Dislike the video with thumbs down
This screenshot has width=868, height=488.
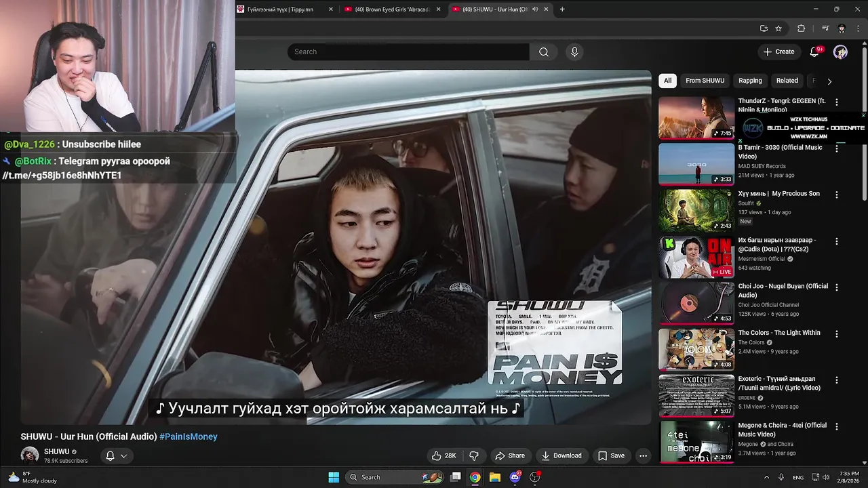tap(474, 455)
